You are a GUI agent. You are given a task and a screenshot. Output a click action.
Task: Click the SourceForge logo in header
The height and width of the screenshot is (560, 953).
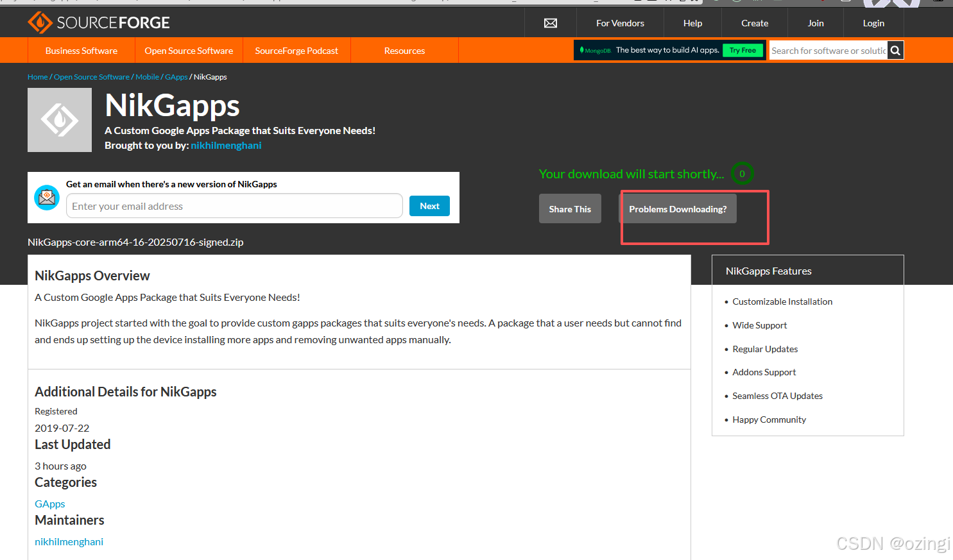pyautogui.click(x=99, y=22)
